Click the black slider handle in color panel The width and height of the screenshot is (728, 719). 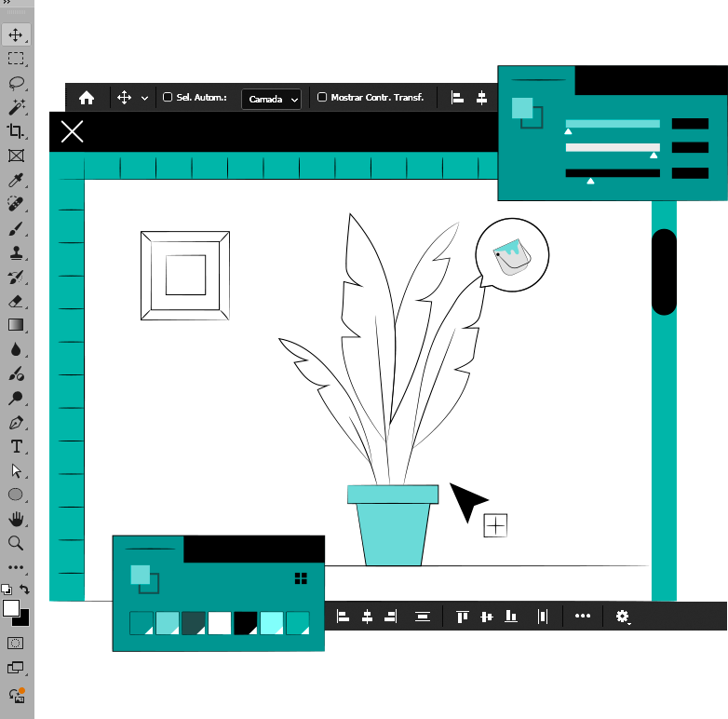[x=590, y=181]
